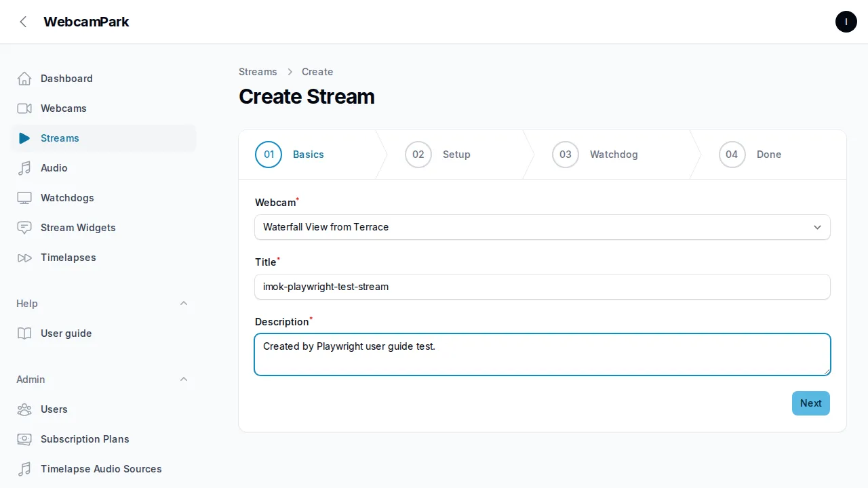Open the Webcam dropdown selector
Screen dimensions: 868x488
pyautogui.click(x=542, y=227)
